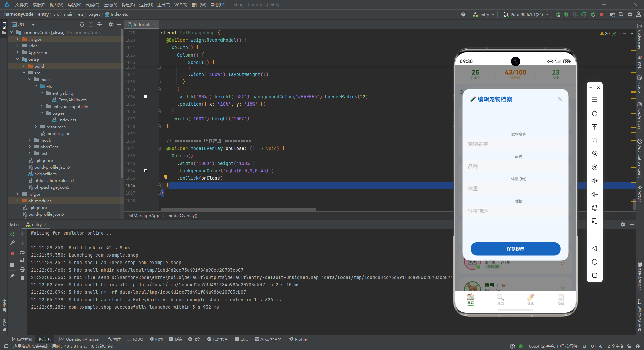The height and width of the screenshot is (350, 644).
Task: Click the locate-file target icon in Project panel
Action: coord(82,24)
